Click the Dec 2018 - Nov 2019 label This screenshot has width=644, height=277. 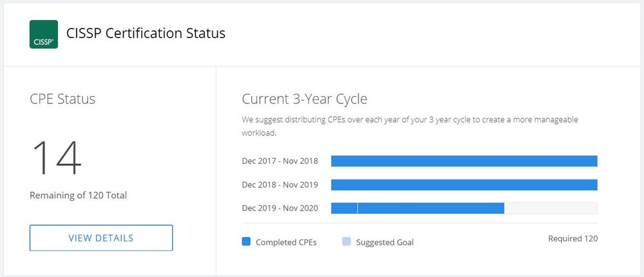pos(280,185)
